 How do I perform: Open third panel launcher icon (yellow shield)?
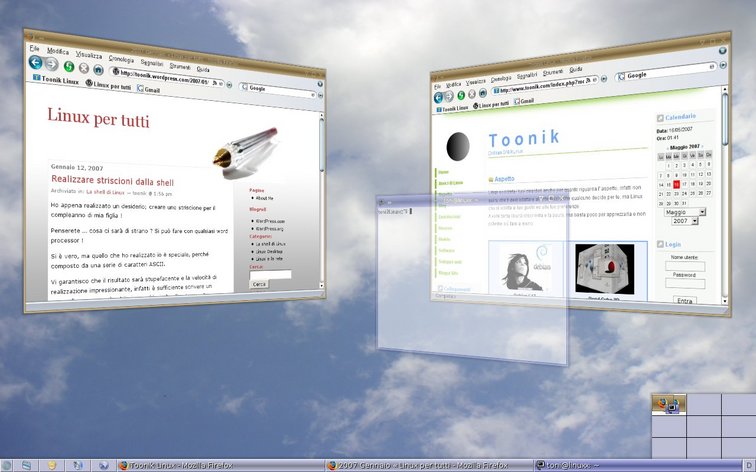[53, 466]
